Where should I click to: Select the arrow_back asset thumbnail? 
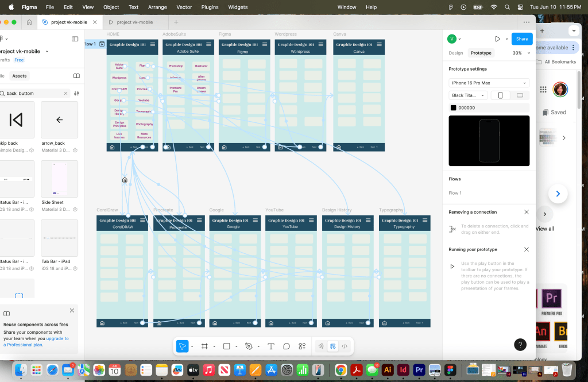[59, 120]
